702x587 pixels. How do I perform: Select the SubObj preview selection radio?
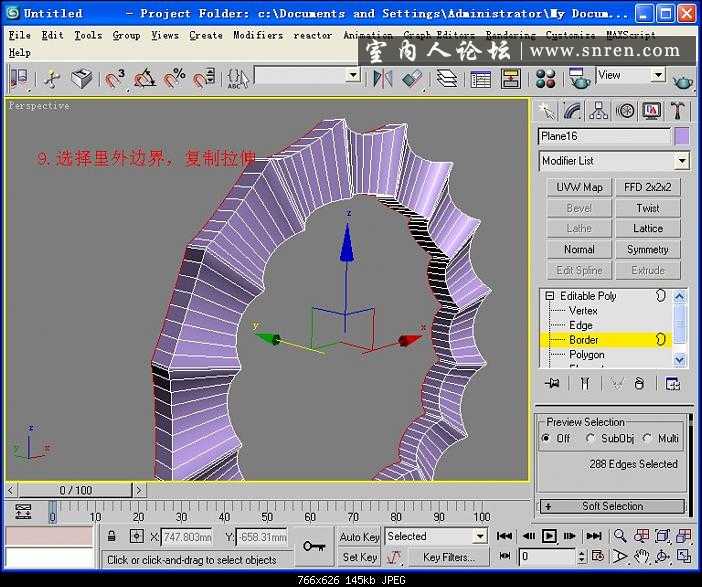591,439
